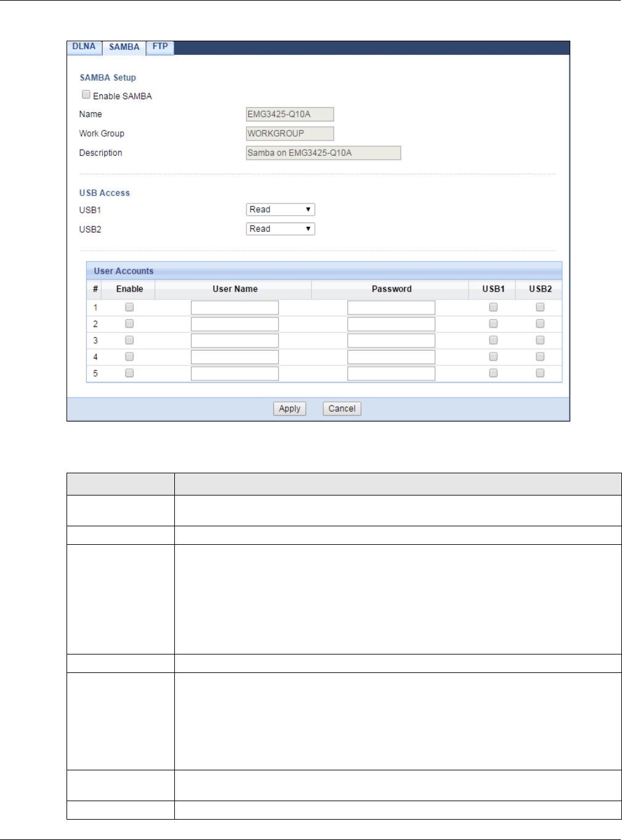Viewport: 622px width, 840px height.
Task: Check USB1 access for user account 4
Action: coord(493,356)
